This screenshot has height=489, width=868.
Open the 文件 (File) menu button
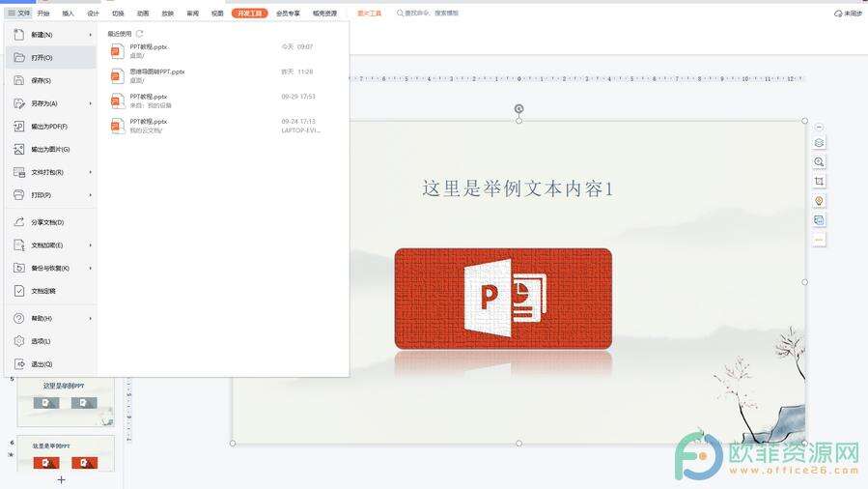(18, 13)
